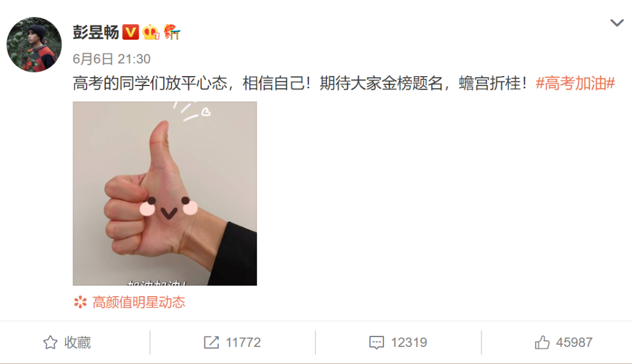
Task: Open the 11772 reposts count
Action: coord(243,342)
